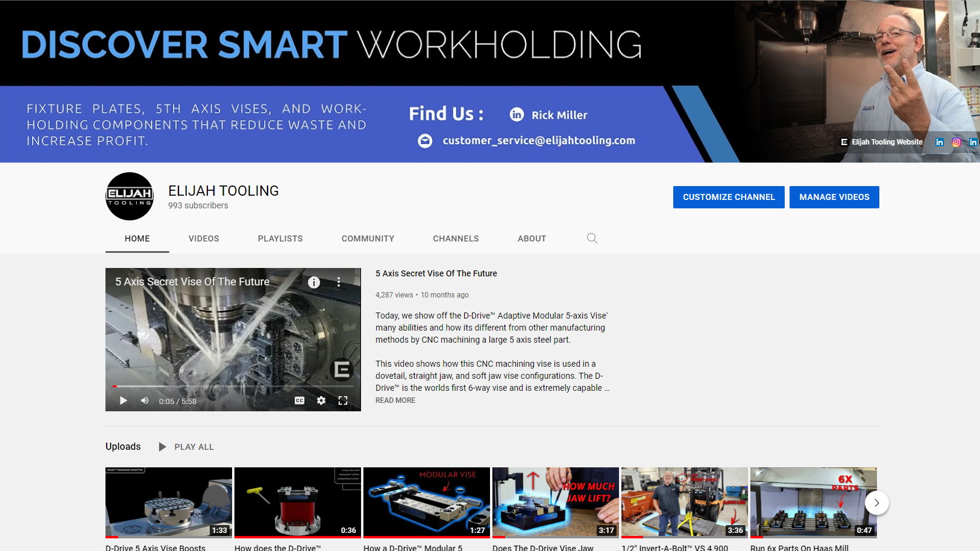
Task: Open the 0:36 'How does the D-Drive' thumbnail
Action: click(x=298, y=502)
